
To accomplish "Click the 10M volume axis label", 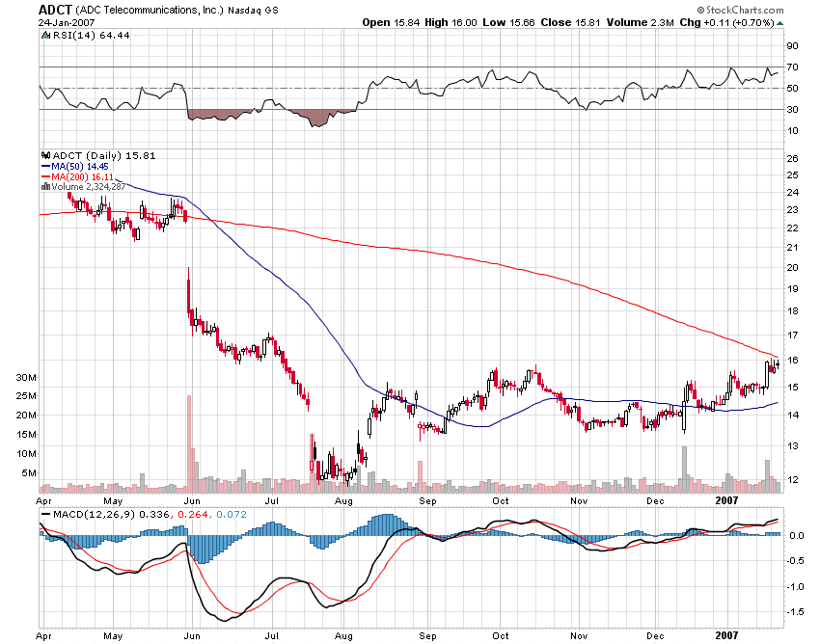I will click(26, 454).
